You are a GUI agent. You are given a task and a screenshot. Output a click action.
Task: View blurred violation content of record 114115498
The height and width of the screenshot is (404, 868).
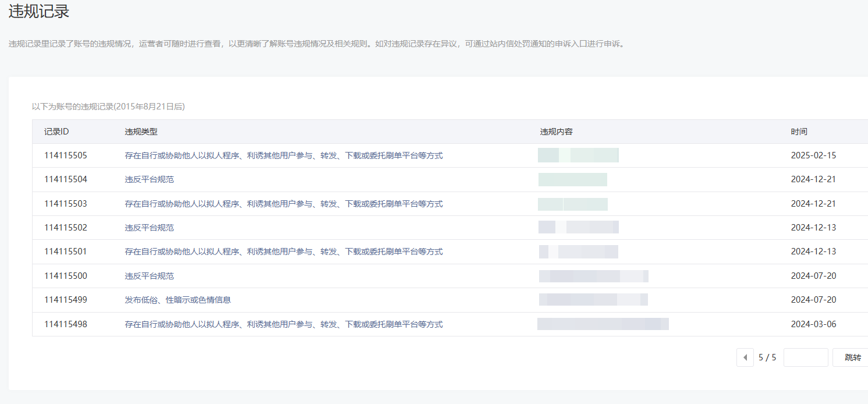tap(603, 324)
